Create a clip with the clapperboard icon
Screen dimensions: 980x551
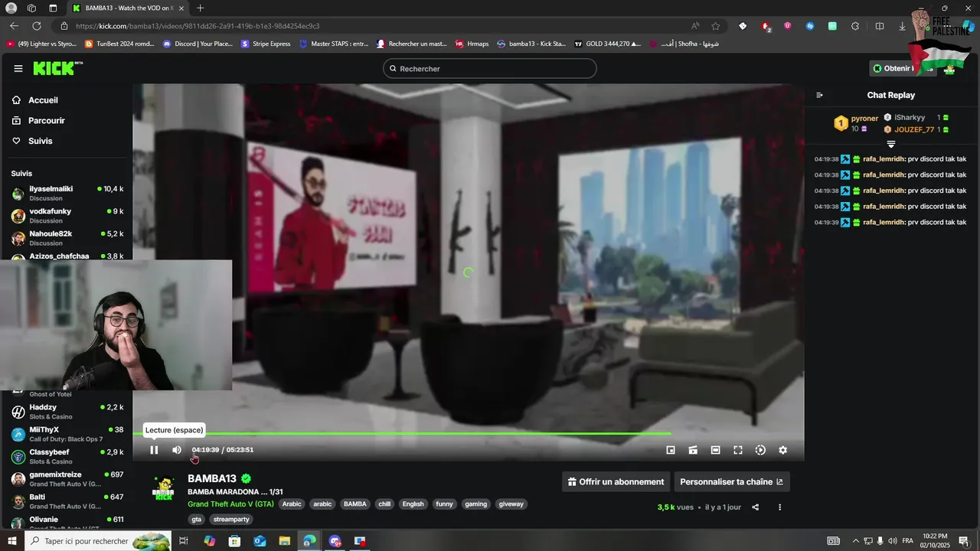pos(693,450)
